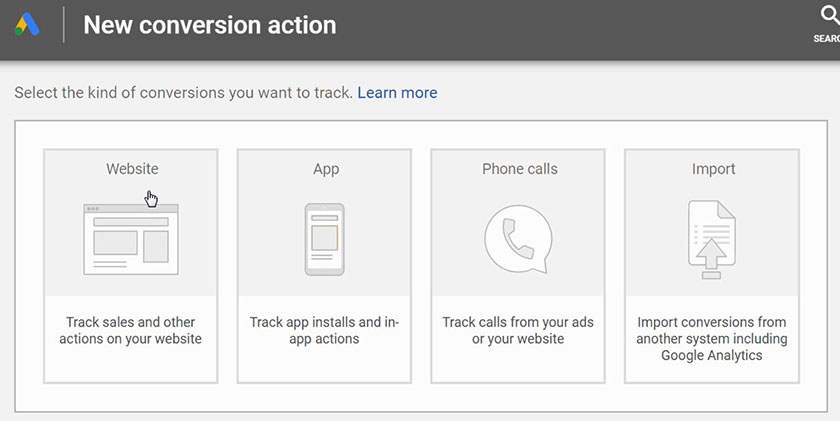Click the 'New conversion action' page title
Image resolution: width=840 pixels, height=421 pixels.
209,24
